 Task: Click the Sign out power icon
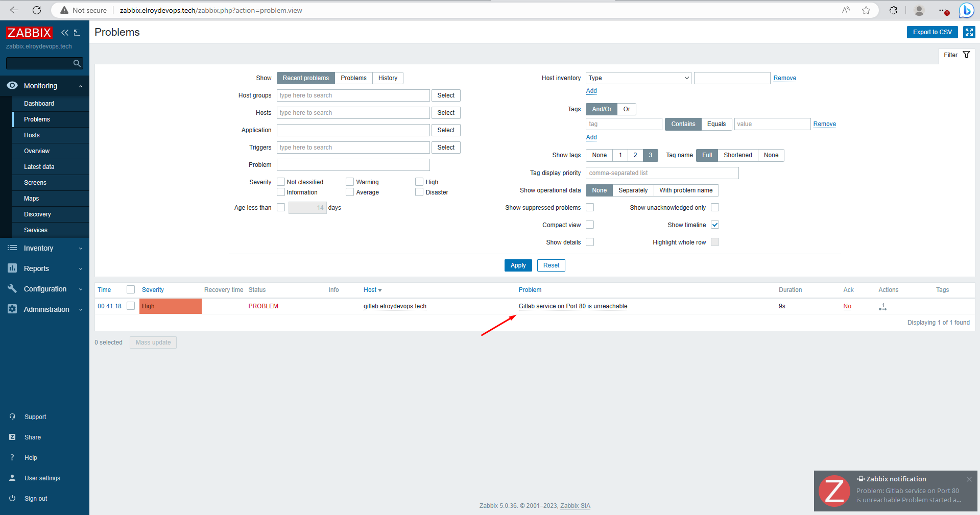(12, 498)
